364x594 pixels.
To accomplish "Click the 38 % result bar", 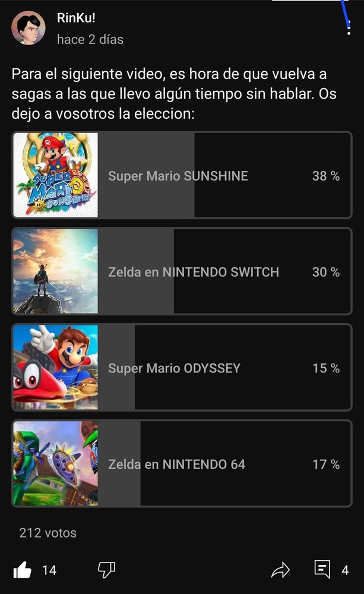I will point(326,176).
